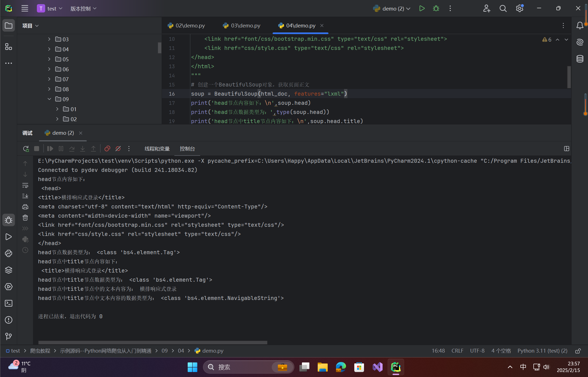Screen dimensions: 588x377
Task: Print console output
Action: [x=25, y=207]
